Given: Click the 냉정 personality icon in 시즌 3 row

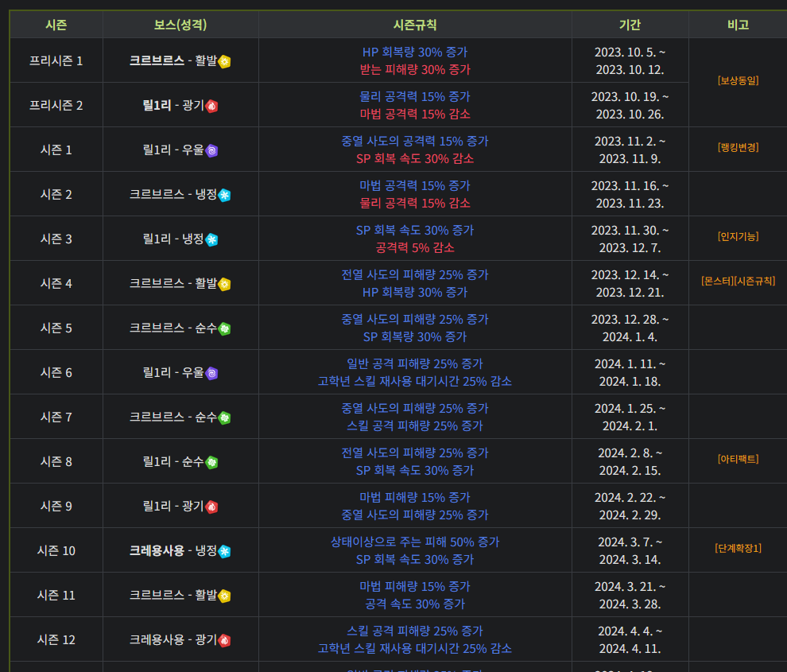Looking at the screenshot, I should [x=211, y=240].
